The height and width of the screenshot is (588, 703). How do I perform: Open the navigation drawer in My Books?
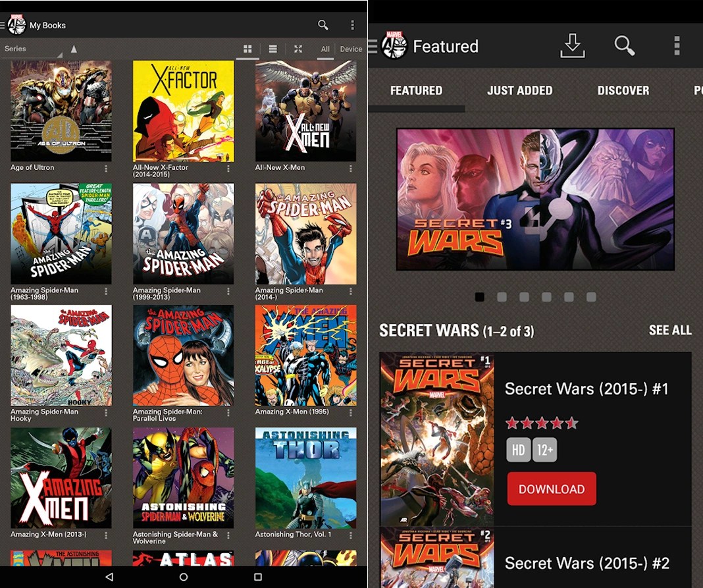[x=3, y=25]
